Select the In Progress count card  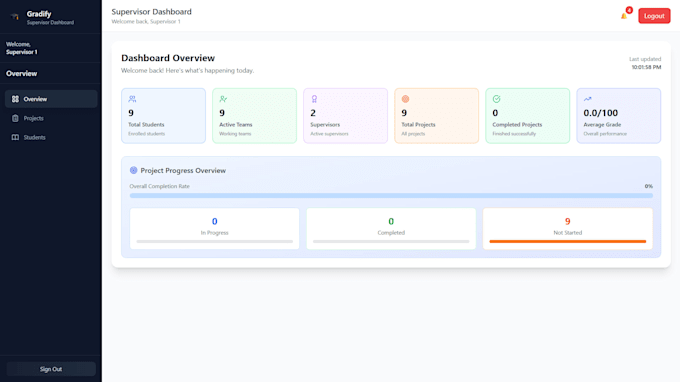tap(215, 229)
